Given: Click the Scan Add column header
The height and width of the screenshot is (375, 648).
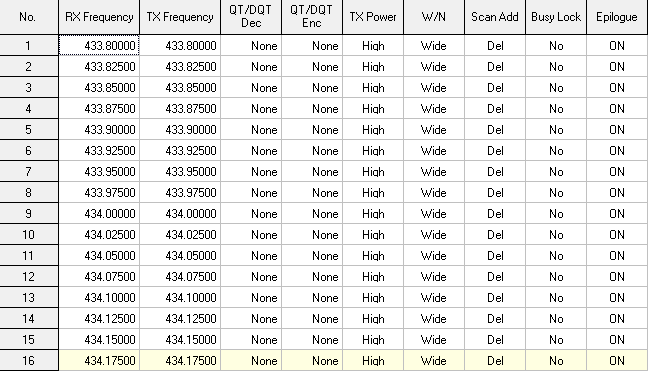Looking at the screenshot, I should click(495, 17).
